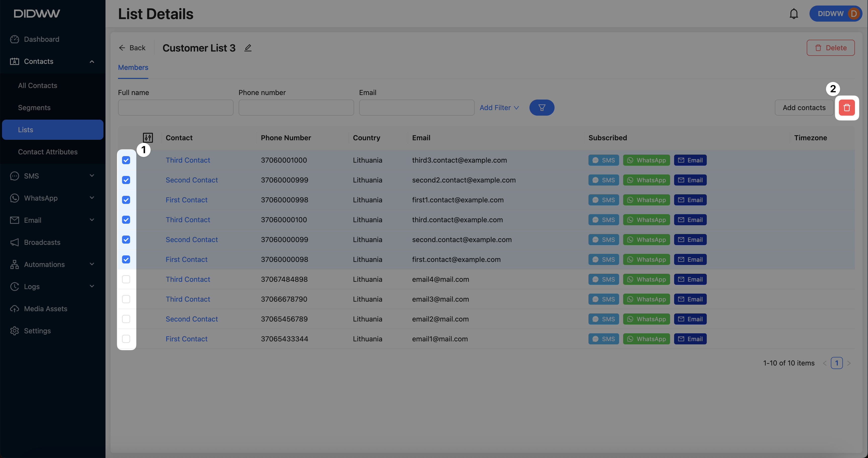Check the row with phone 37066678790

[126, 299]
